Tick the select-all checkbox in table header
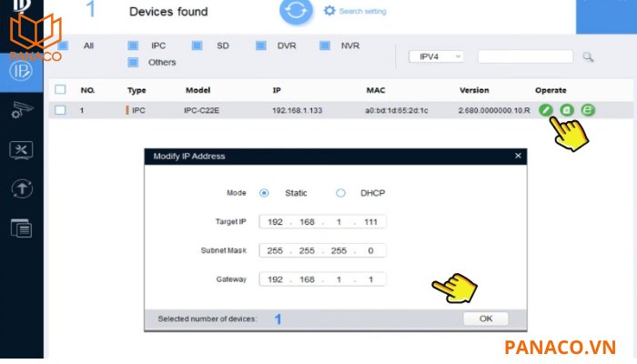The height and width of the screenshot is (364, 637). (x=60, y=89)
